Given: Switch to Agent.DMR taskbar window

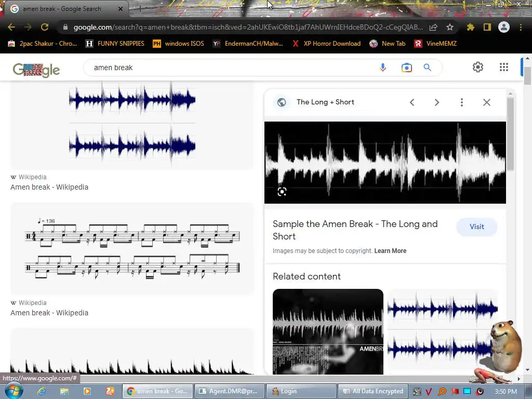Looking at the screenshot, I should (x=229, y=391).
